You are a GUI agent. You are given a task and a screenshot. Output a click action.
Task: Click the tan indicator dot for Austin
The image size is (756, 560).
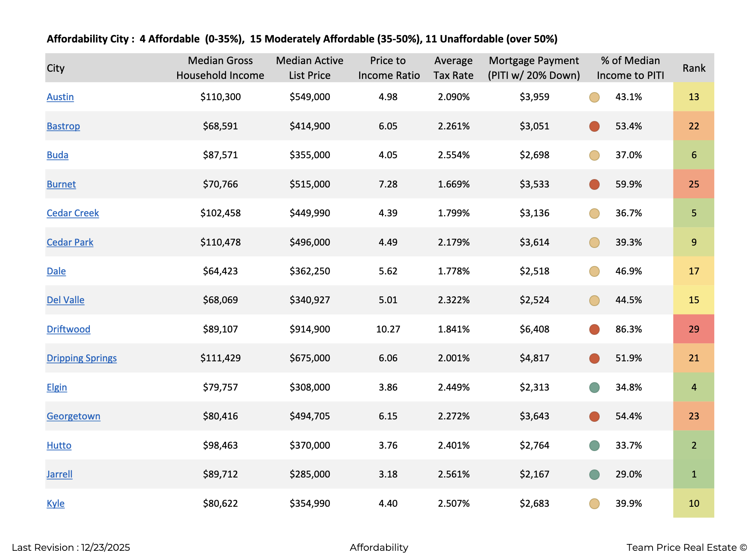[594, 97]
